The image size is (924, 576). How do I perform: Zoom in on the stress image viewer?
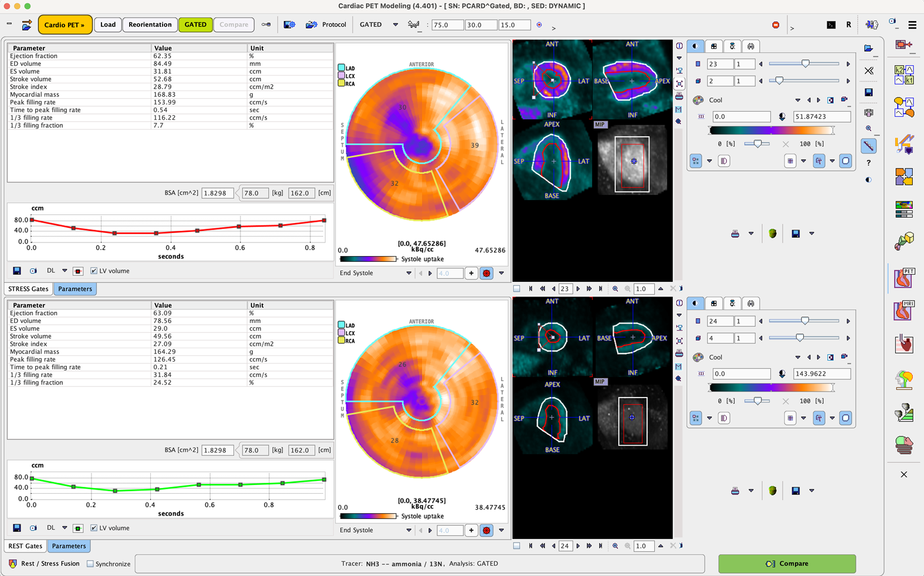click(x=615, y=289)
